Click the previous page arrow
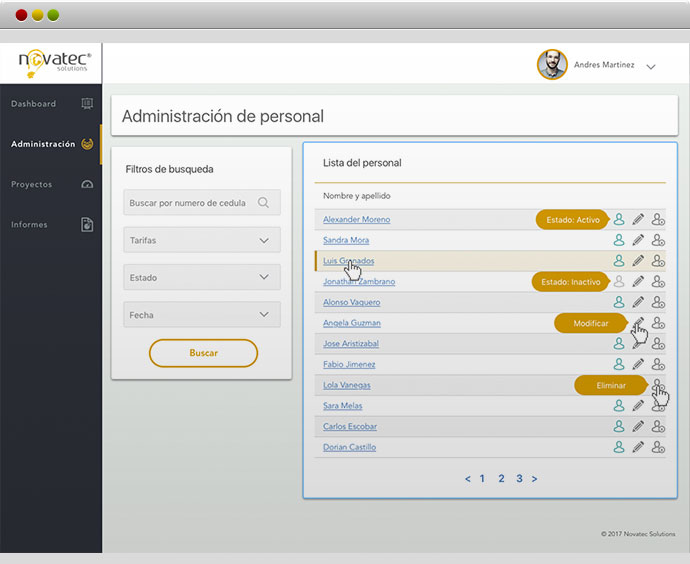Screen dimensions: 690x564 468,479
